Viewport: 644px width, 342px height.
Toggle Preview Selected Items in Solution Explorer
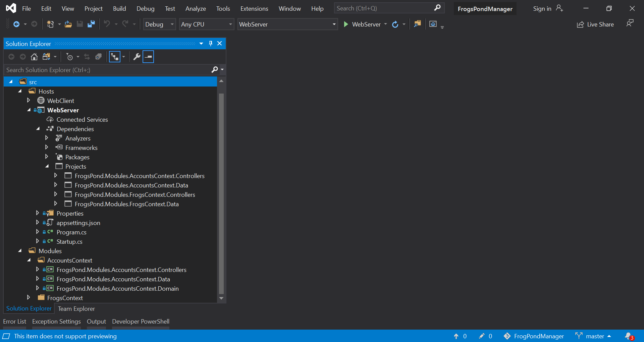pyautogui.click(x=148, y=57)
